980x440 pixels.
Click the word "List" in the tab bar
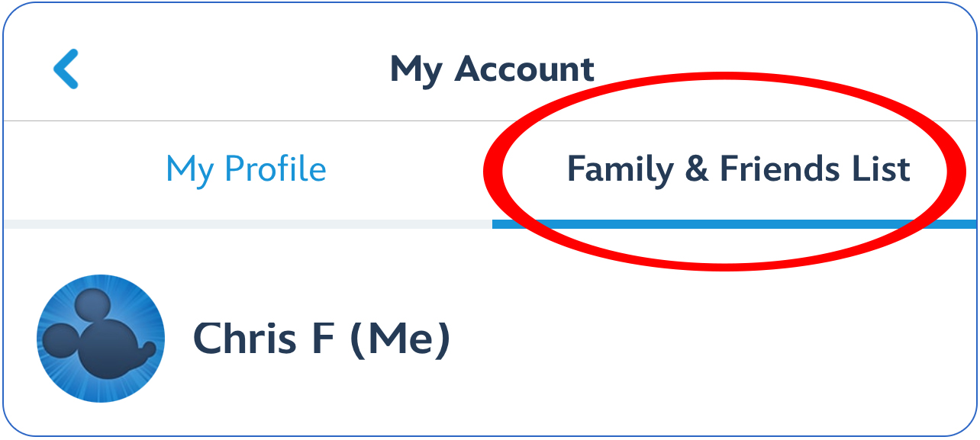(x=882, y=169)
